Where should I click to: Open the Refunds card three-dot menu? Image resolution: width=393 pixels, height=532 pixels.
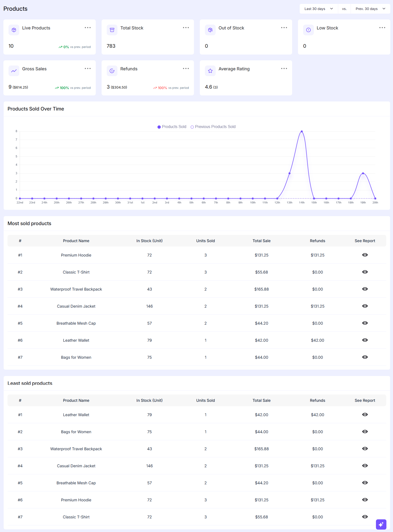pyautogui.click(x=186, y=69)
